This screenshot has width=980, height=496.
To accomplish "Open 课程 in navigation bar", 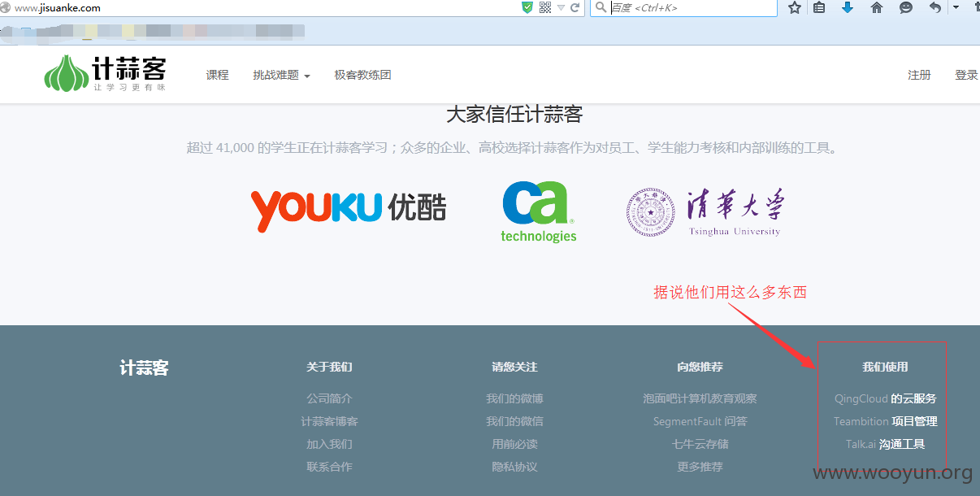I will click(x=218, y=75).
